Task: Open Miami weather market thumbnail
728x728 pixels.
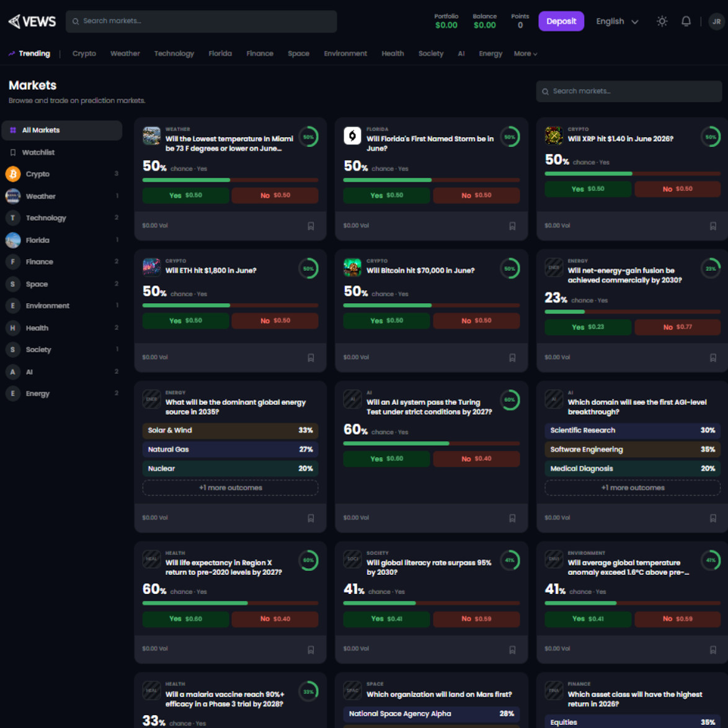Action: (151, 136)
